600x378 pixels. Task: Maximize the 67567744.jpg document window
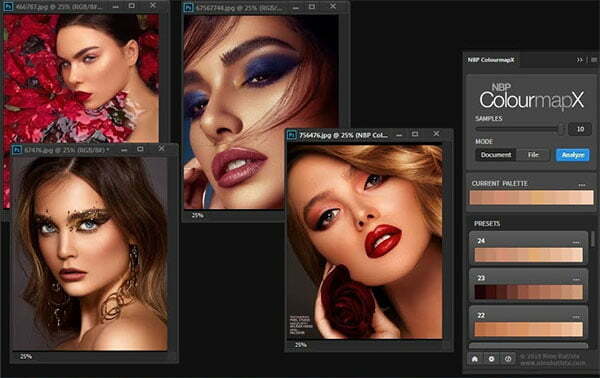pyautogui.click(x=312, y=7)
